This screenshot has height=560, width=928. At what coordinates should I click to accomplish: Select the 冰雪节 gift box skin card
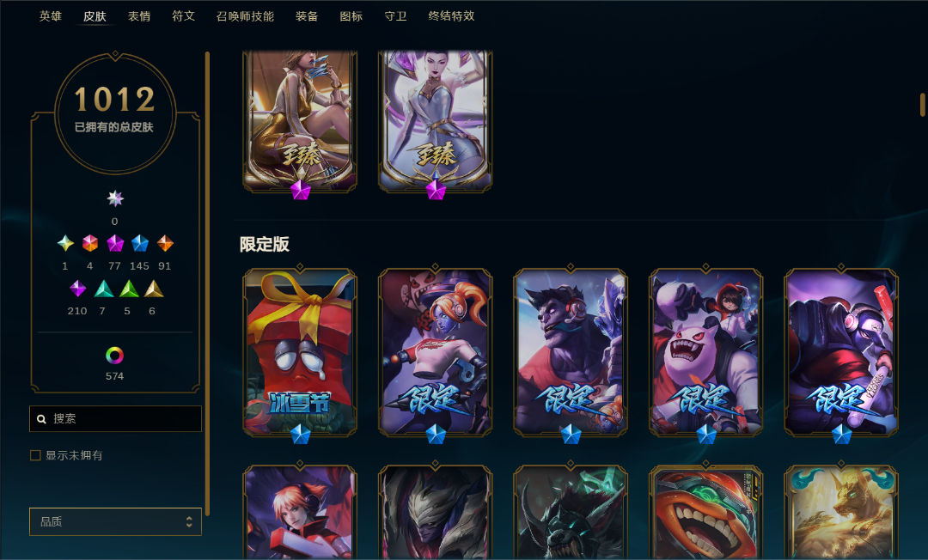tap(300, 352)
